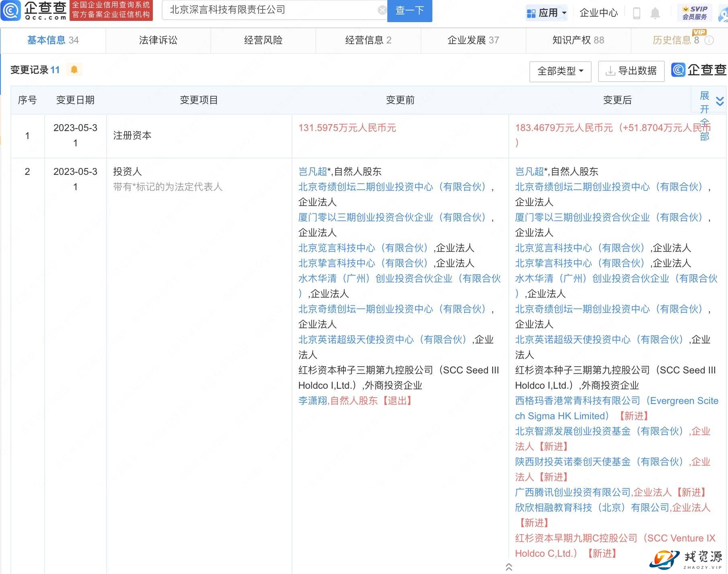The height and width of the screenshot is (574, 728).
Task: Open the customer service avatar icon
Action: point(723,14)
